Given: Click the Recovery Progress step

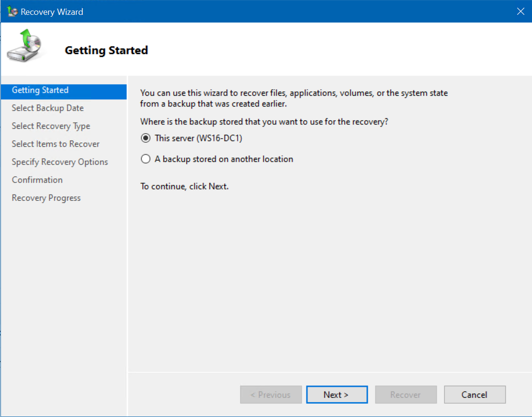Looking at the screenshot, I should click(46, 197).
